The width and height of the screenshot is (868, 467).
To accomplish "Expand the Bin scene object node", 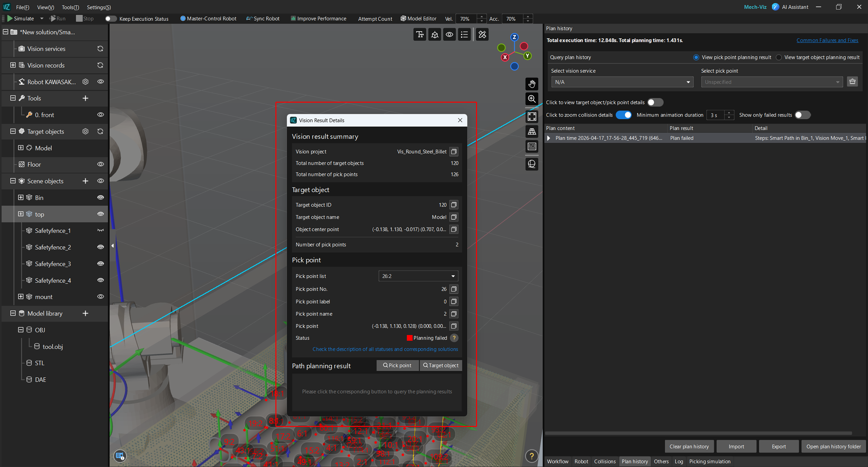I will [x=21, y=198].
